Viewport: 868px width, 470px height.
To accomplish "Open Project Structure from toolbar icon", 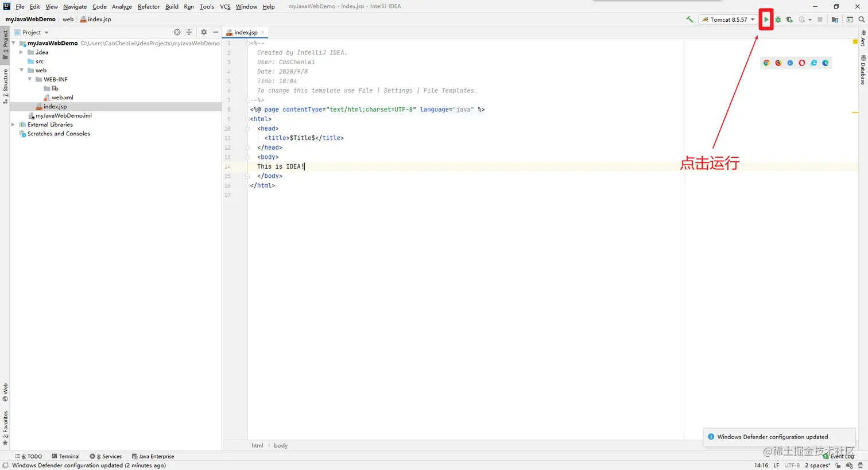I will tap(835, 20).
